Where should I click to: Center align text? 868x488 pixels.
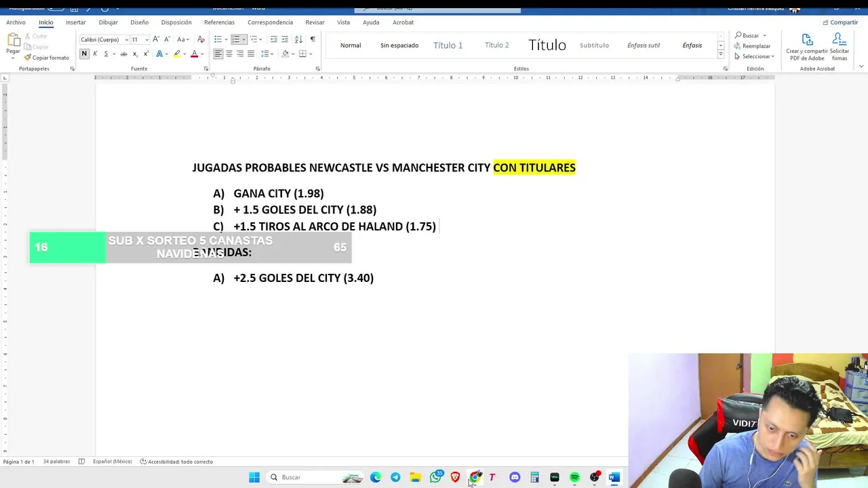tap(229, 54)
